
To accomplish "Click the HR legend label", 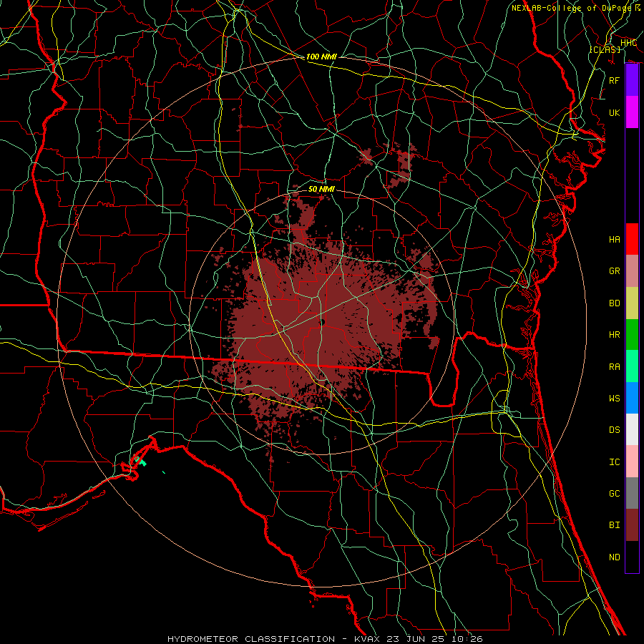I will (615, 335).
